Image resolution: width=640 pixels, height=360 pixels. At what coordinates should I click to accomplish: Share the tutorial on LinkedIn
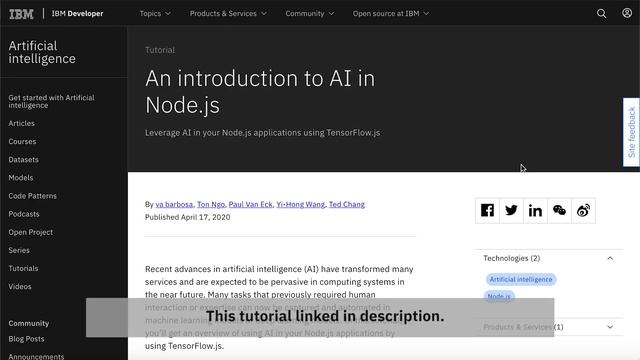click(535, 211)
